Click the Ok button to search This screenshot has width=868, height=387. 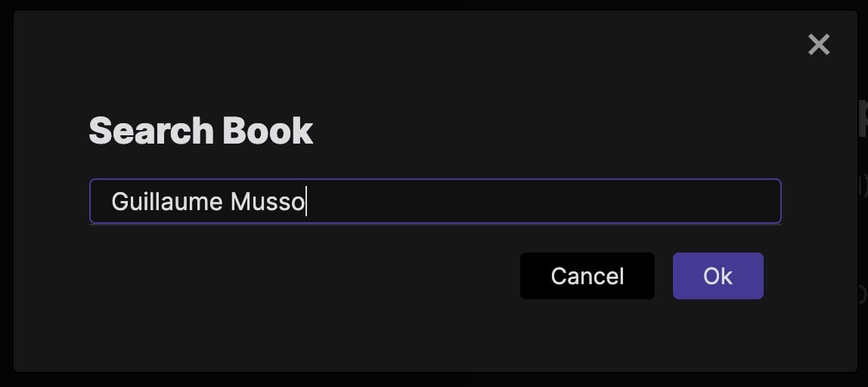(718, 276)
